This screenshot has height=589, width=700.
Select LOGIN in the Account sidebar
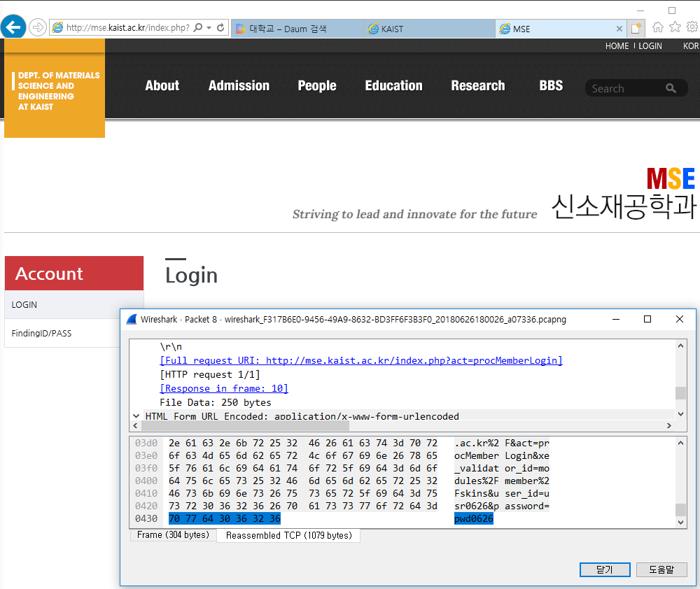(74, 305)
